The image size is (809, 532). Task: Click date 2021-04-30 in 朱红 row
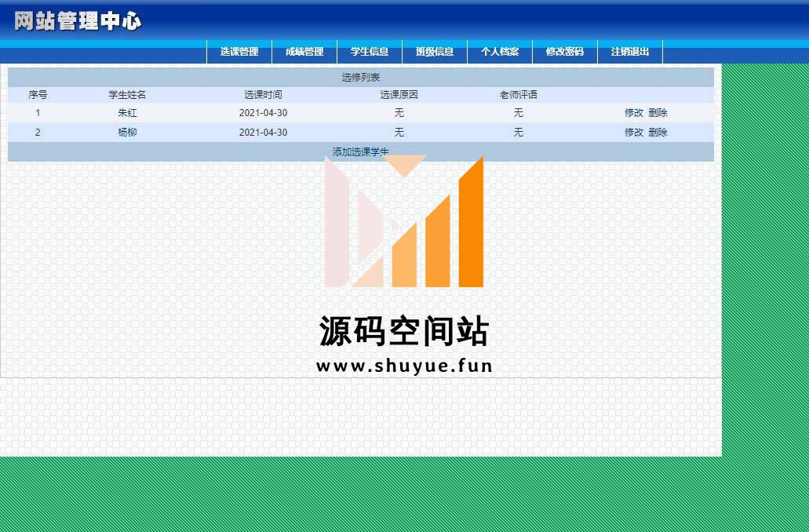[263, 112]
